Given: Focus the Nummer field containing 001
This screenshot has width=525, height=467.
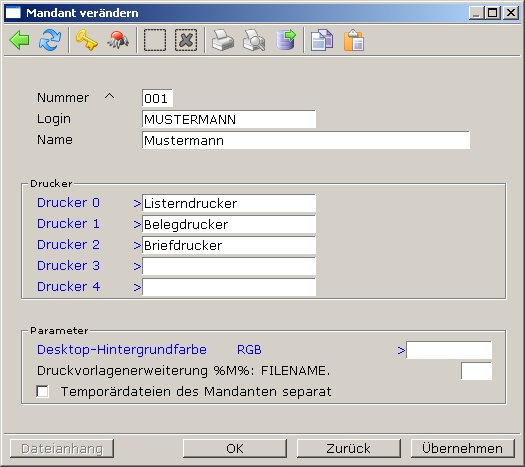Looking at the screenshot, I should [x=157, y=98].
